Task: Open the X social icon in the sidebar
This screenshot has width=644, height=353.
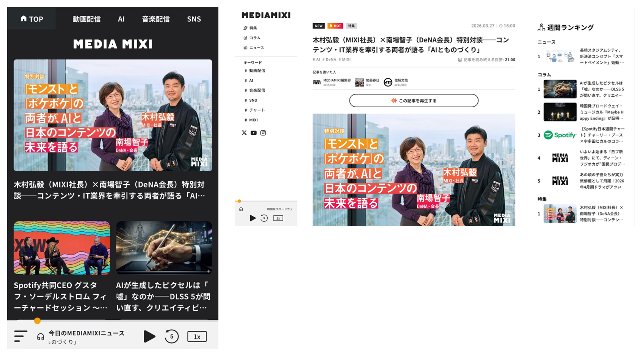Action: [x=244, y=133]
